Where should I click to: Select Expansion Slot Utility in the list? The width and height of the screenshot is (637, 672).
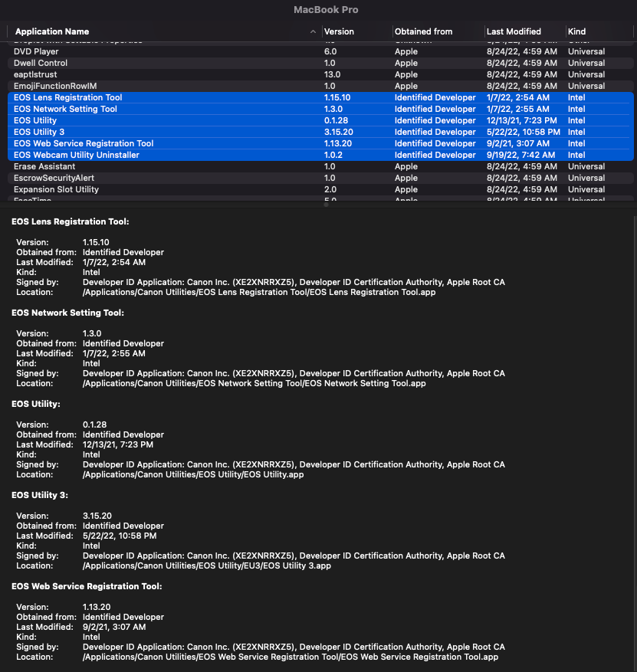(x=56, y=189)
